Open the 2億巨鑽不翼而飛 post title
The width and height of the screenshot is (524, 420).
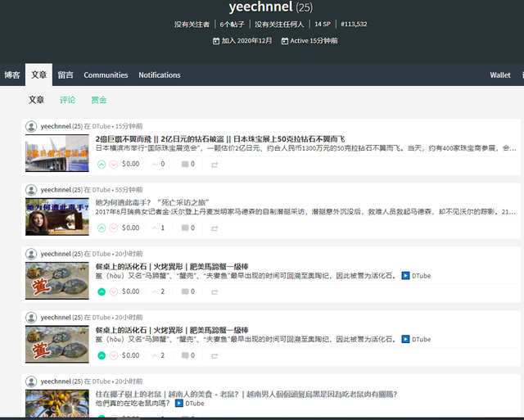point(220,139)
